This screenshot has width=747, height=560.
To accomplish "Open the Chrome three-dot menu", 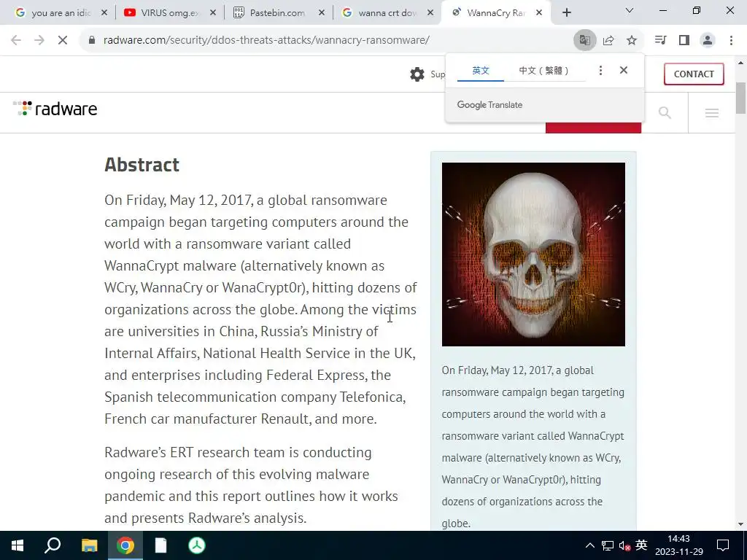I will pos(731,41).
